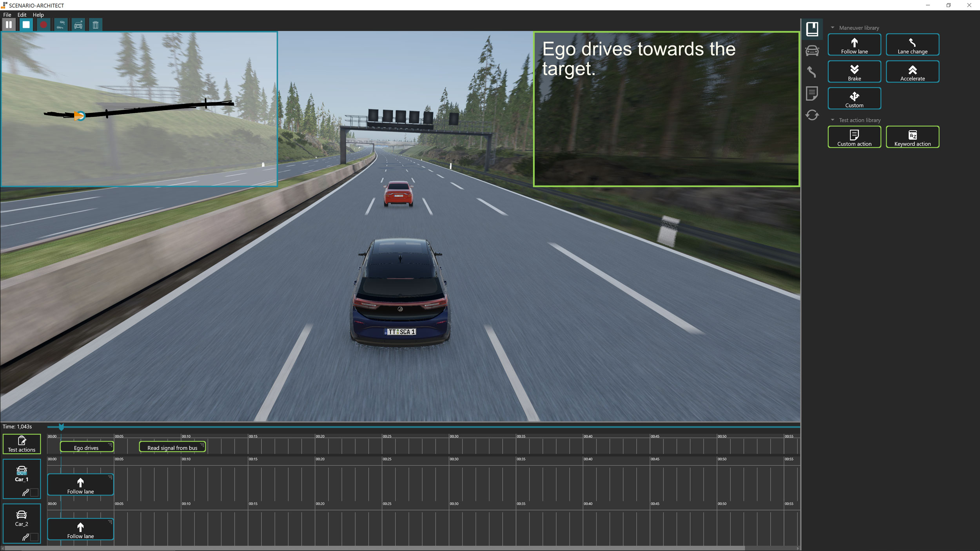Image resolution: width=980 pixels, height=551 pixels.
Task: Pause the scenario playback
Action: (x=9, y=25)
